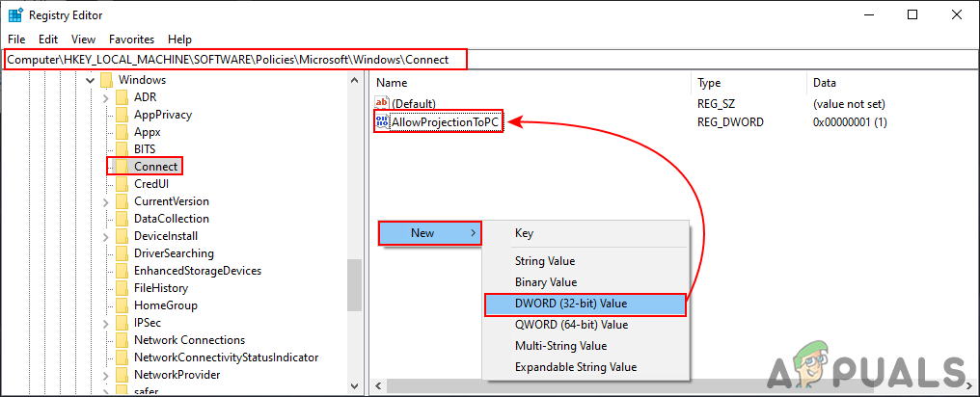Click tree pane scrollbar up arrow
Viewport: 980px width, 397px height.
tap(355, 80)
